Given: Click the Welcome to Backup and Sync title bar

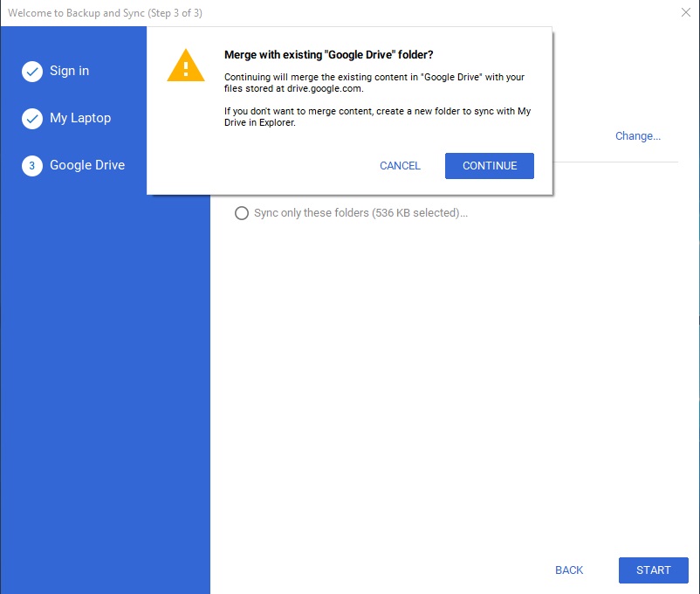Looking at the screenshot, I should click(x=106, y=13).
